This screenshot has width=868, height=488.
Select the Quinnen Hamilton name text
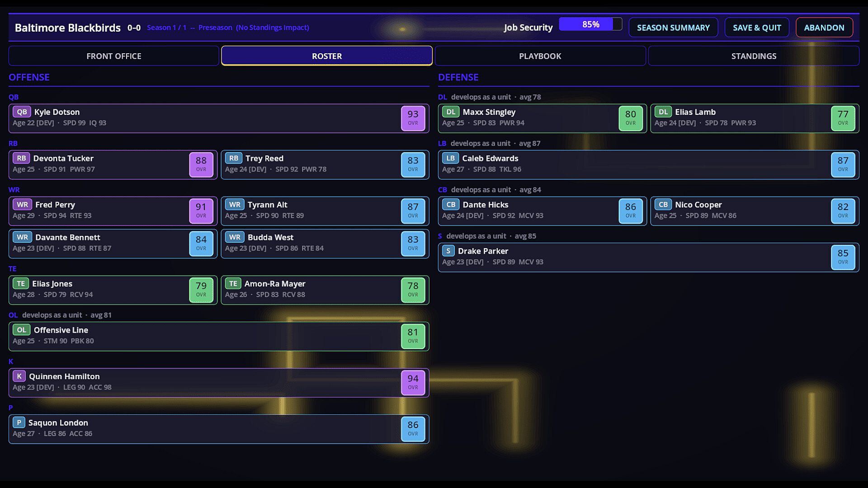click(x=64, y=376)
